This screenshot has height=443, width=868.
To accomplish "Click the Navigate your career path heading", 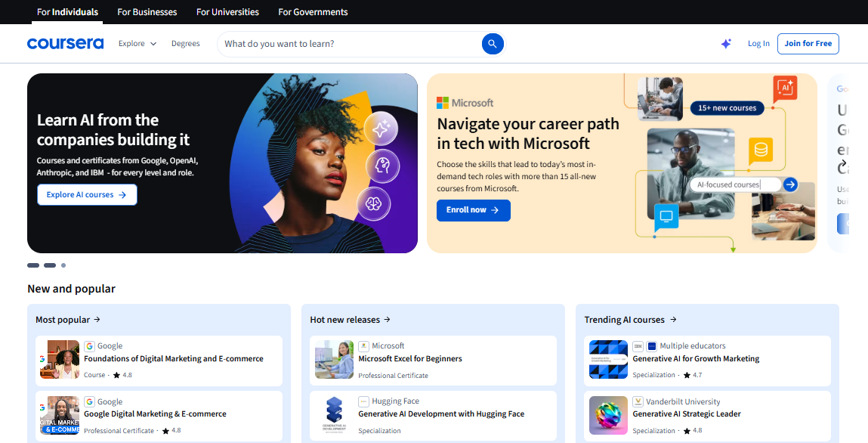I will [528, 134].
